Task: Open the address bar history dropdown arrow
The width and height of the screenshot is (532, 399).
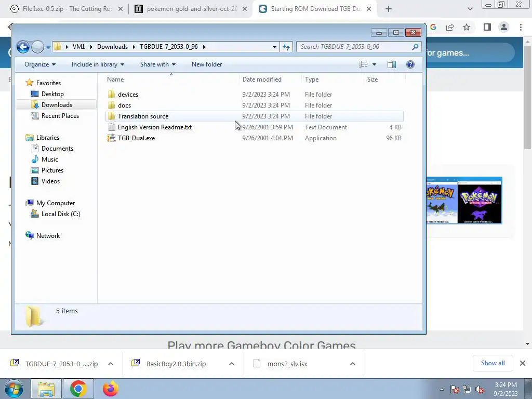Action: pos(274,47)
